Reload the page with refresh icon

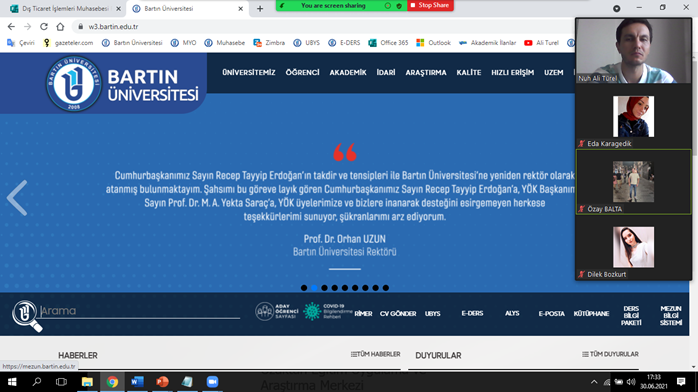(44, 27)
